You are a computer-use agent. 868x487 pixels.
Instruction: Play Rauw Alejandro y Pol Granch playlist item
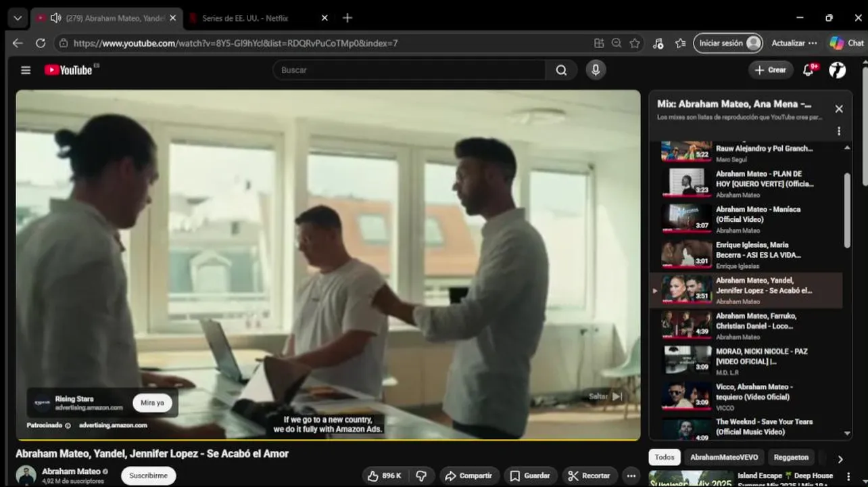[x=747, y=152]
